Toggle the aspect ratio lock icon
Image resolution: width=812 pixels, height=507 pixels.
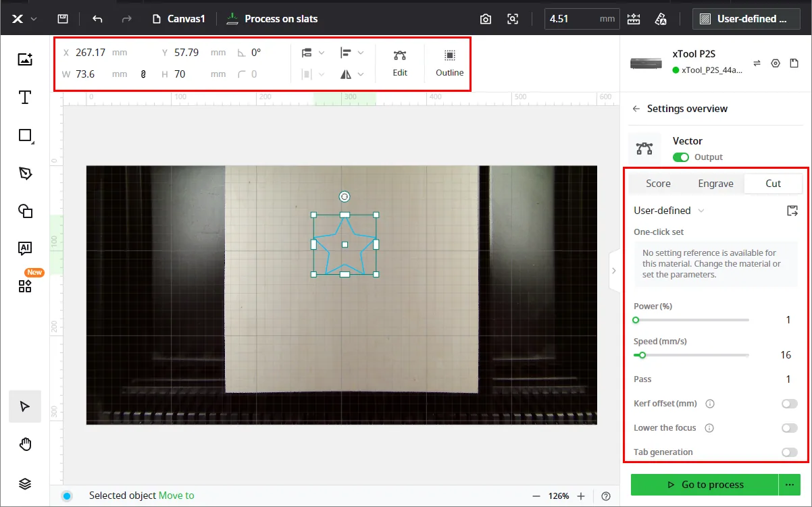pos(143,74)
